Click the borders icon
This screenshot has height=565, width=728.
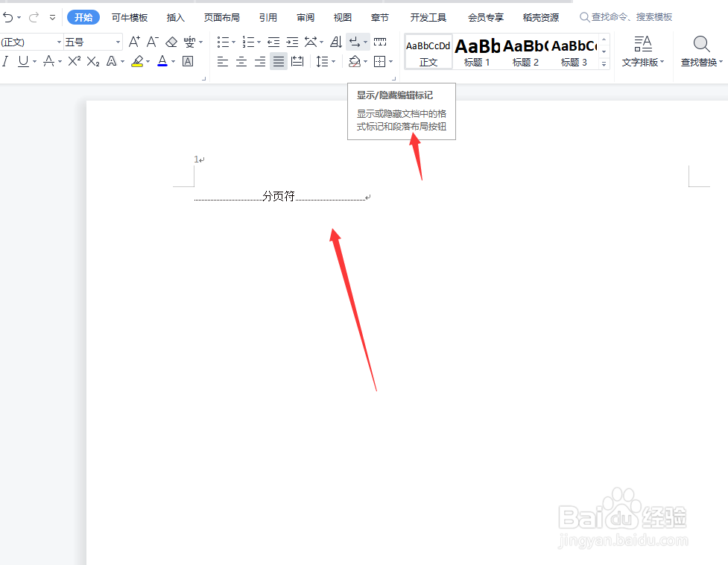click(x=380, y=61)
